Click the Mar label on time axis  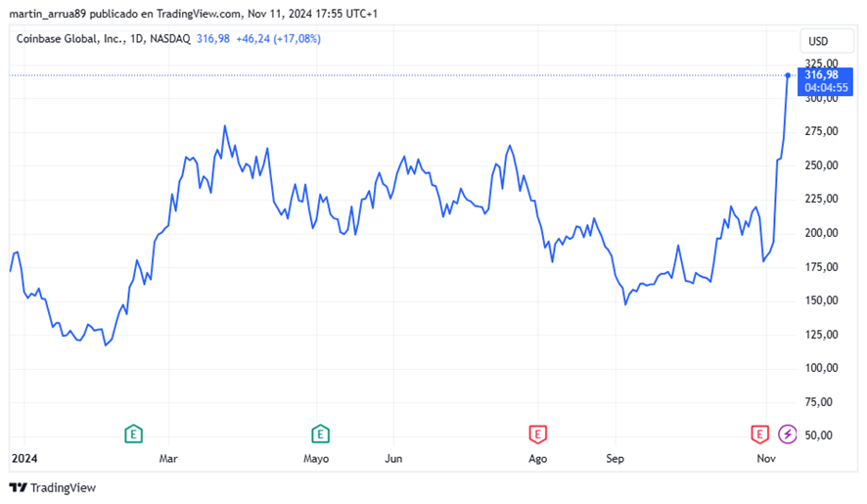pyautogui.click(x=168, y=459)
